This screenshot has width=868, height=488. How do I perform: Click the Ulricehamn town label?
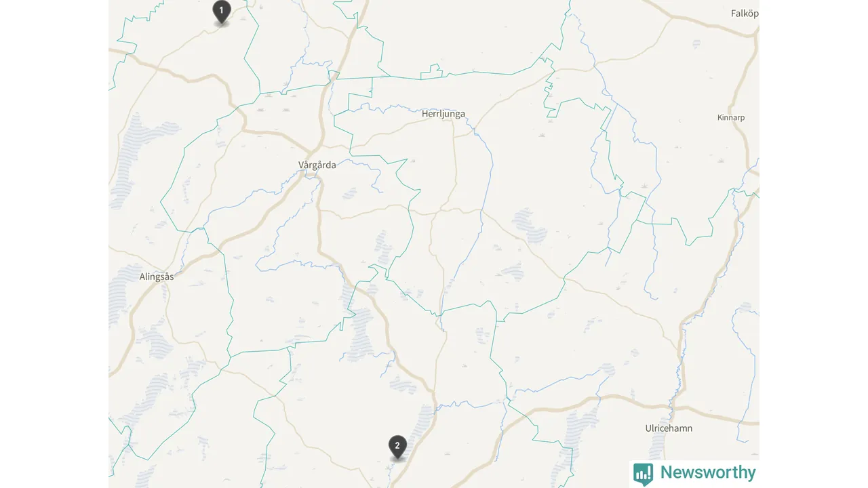coord(668,428)
